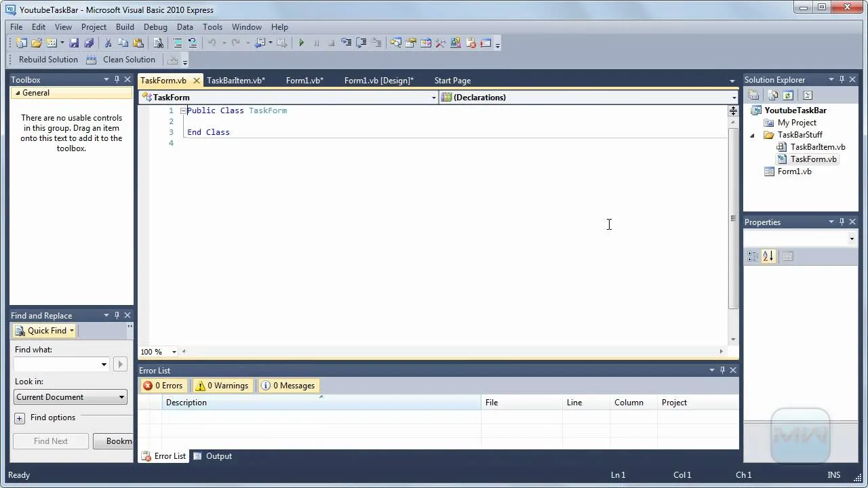Screen dimensions: 868x488
Task: Click the Cut scissors icon
Action: pyautogui.click(x=108, y=43)
